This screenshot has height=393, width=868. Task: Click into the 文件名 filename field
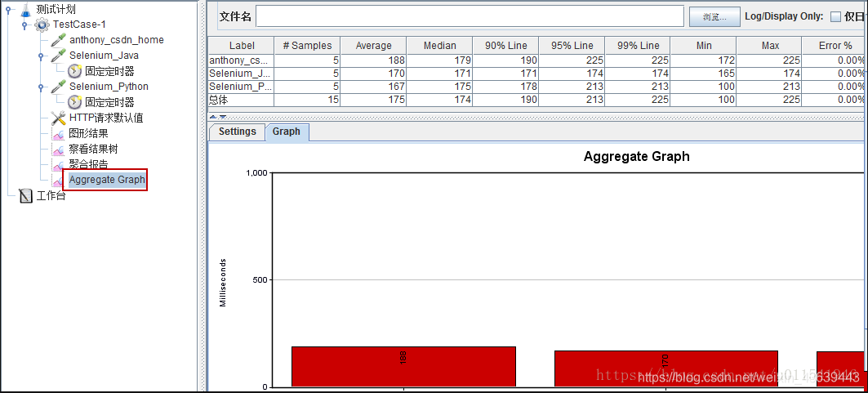tap(470, 16)
